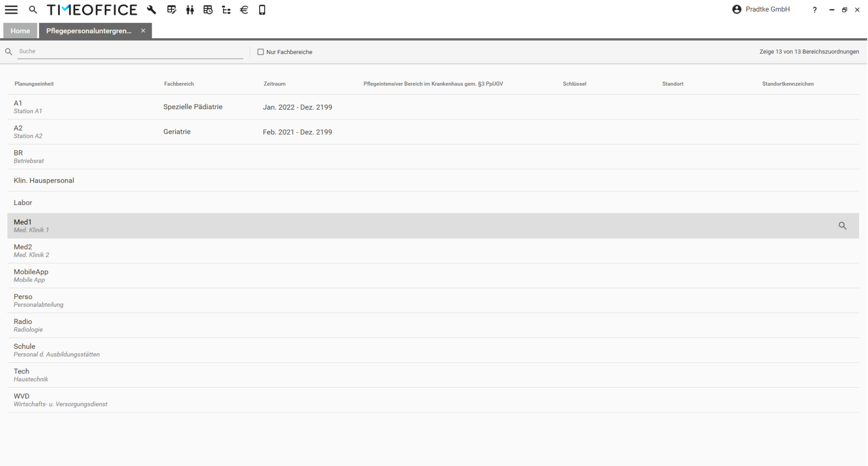
Task: Close the Pflegepersonaluntergren... tab
Action: pyautogui.click(x=143, y=31)
